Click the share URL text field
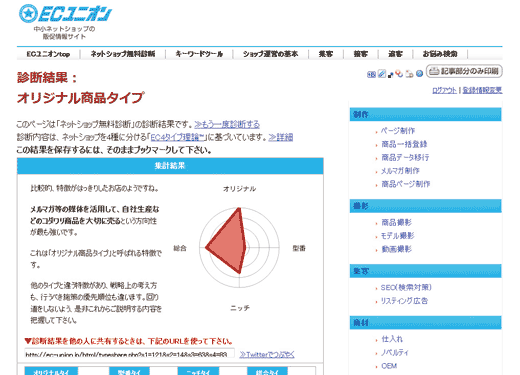Screen dimensions: 520x375 [129, 354]
